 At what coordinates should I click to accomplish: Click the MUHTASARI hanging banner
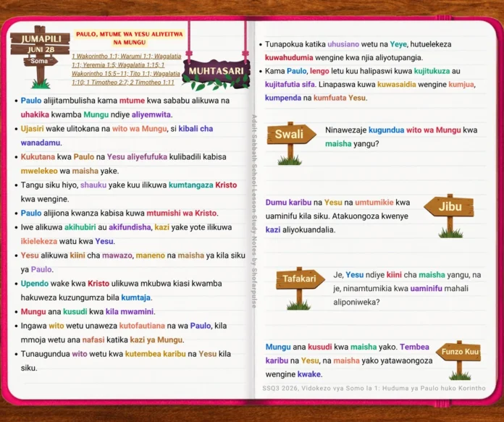click(216, 72)
